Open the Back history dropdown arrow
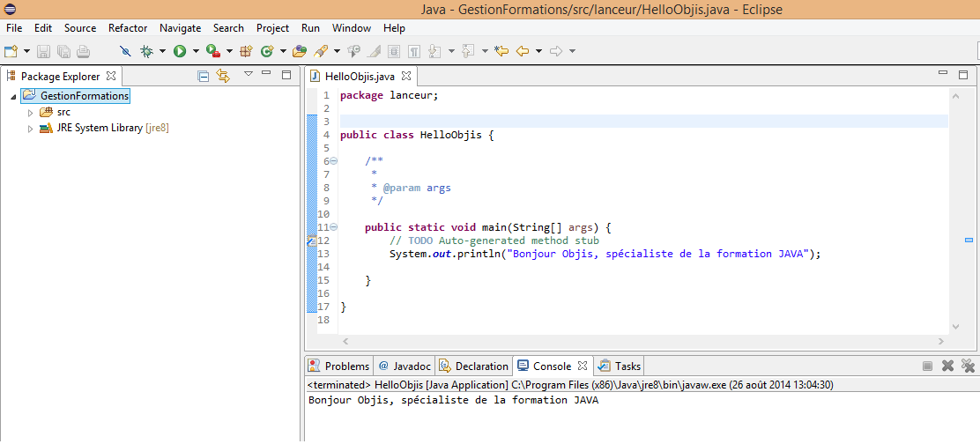Screen dimensions: 980x444 [538, 51]
